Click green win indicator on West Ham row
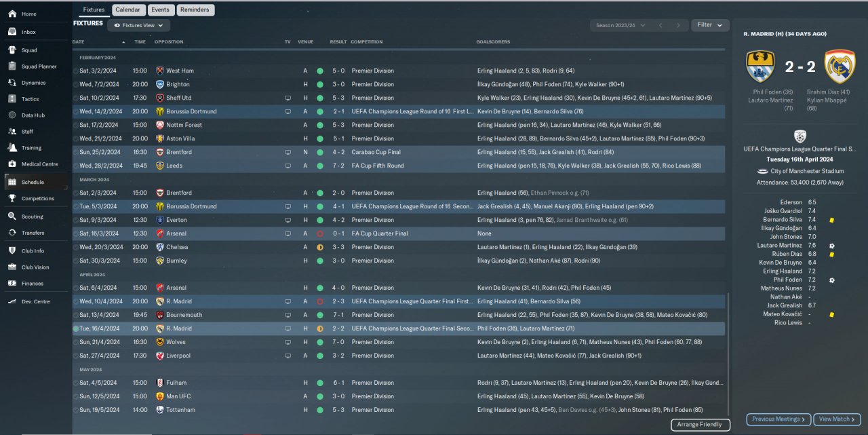 click(x=320, y=71)
